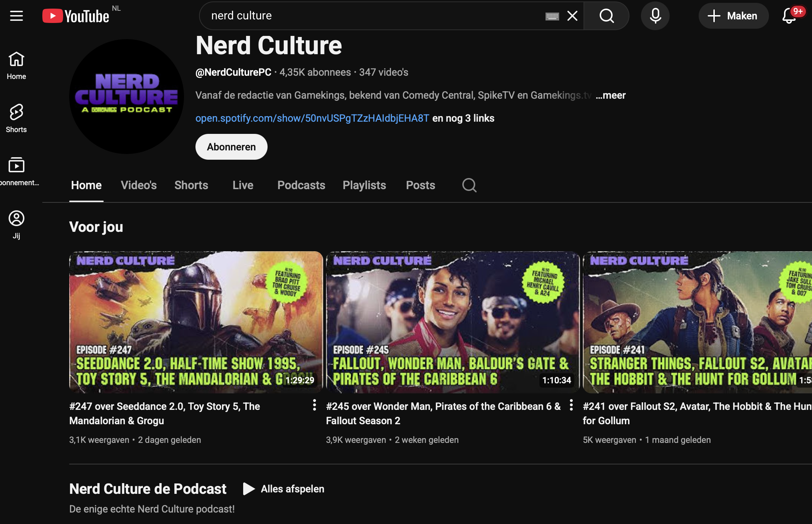Click Alles afspelen to play the podcast playlist
The width and height of the screenshot is (812, 524).
point(284,489)
